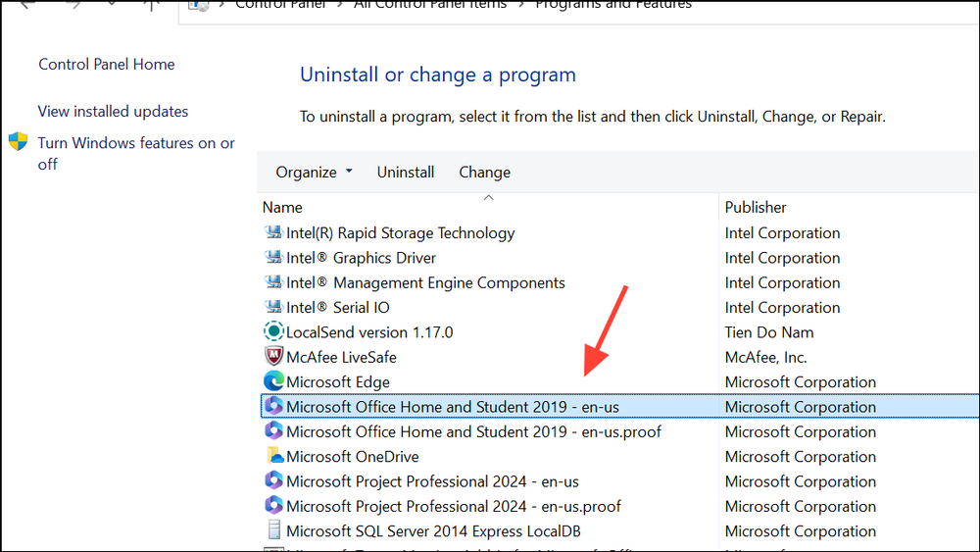Click the Windows features shield icon
The image size is (980, 552).
18,142
